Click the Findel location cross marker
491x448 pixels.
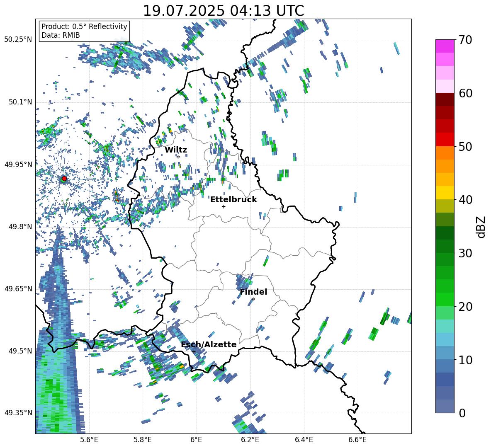pos(253,299)
